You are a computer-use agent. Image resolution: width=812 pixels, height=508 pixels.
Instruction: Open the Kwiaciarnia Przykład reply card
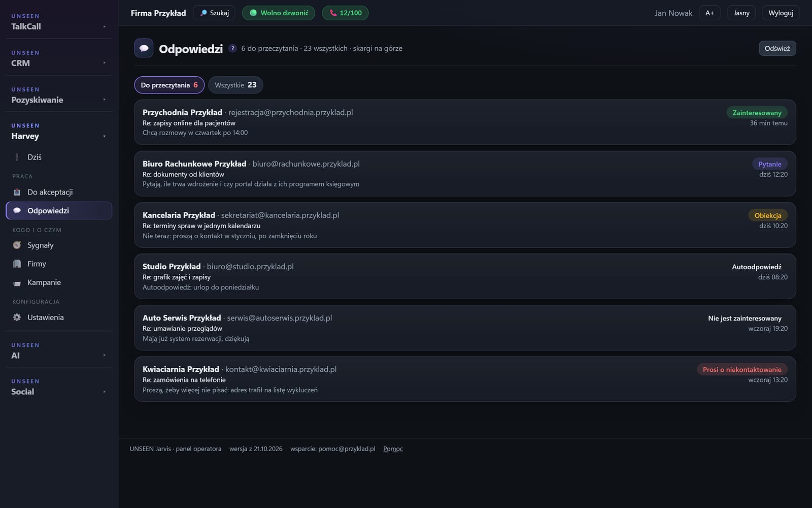(465, 379)
